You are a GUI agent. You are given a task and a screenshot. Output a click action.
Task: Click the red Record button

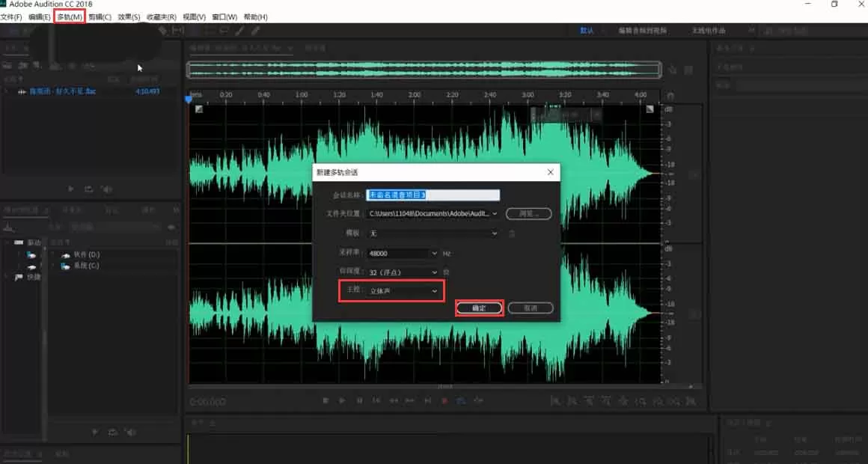[x=444, y=400]
